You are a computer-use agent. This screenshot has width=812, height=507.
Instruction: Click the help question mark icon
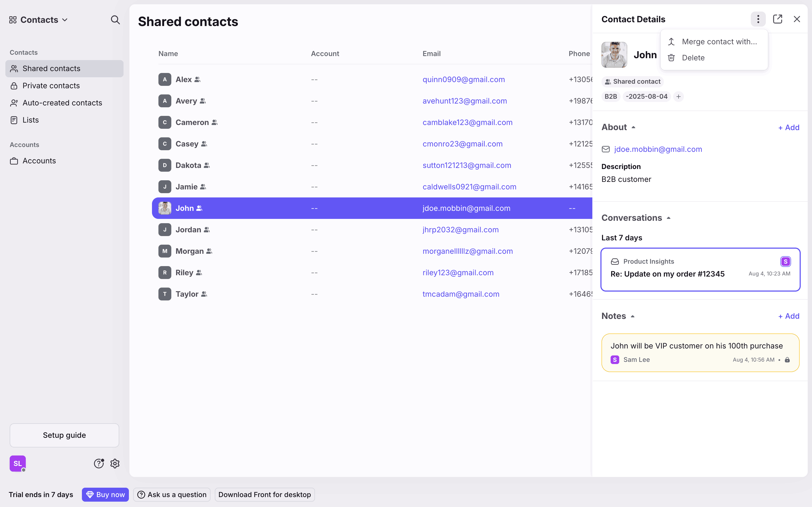99,464
